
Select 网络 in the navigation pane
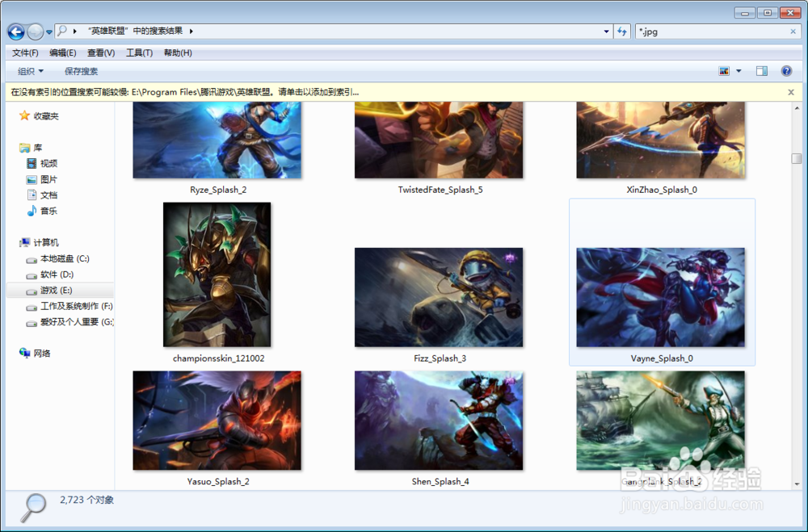(x=35, y=354)
